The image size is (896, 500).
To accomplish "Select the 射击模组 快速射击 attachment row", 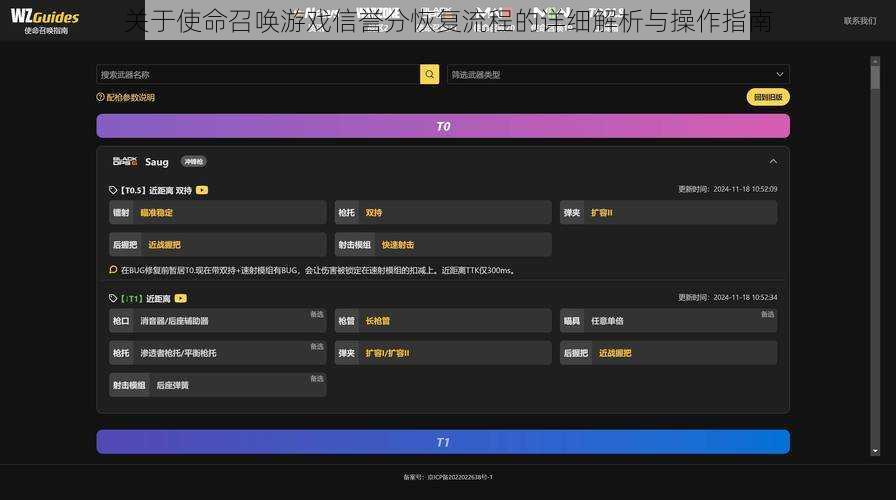I will tap(443, 245).
